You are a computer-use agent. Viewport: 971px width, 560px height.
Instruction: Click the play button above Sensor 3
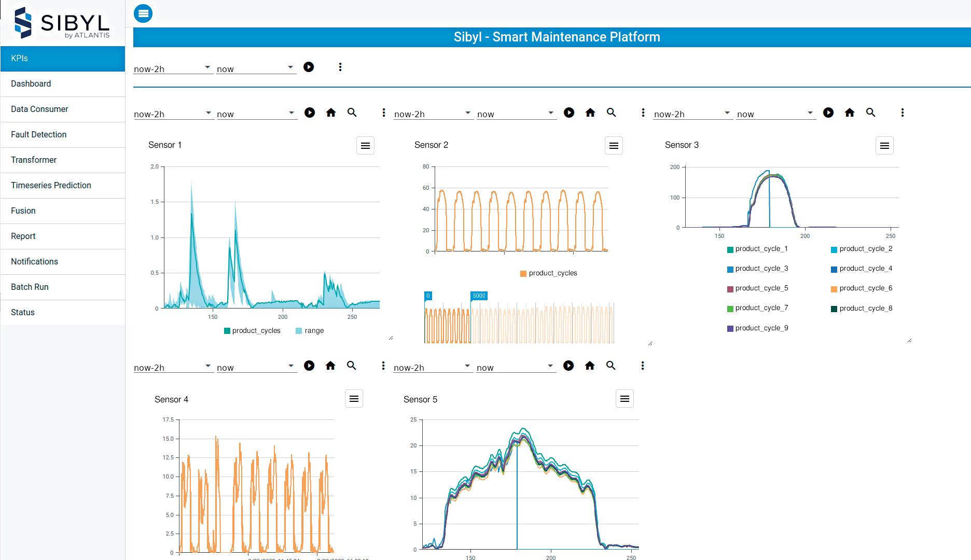point(828,113)
